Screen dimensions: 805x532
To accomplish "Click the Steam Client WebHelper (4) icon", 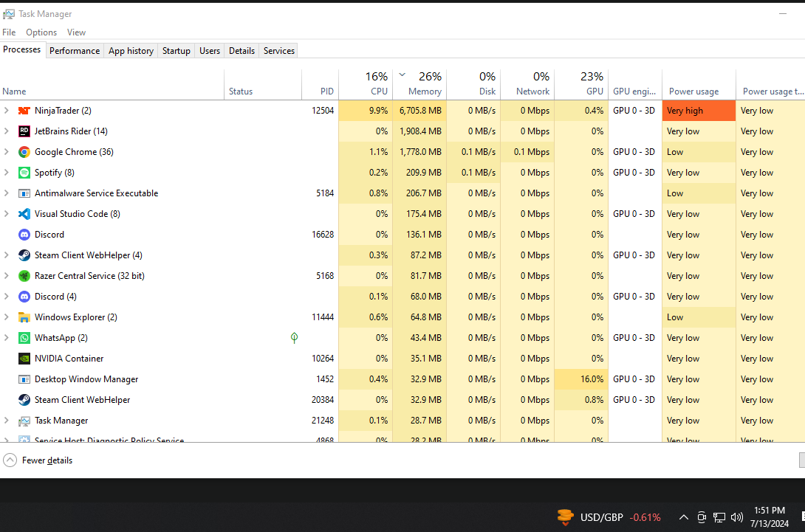I will (x=24, y=255).
